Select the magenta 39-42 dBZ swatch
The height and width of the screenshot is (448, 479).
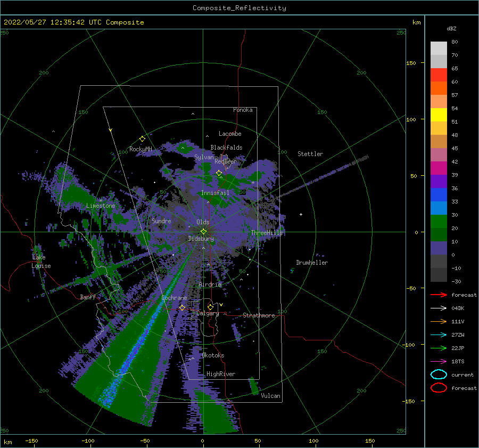pyautogui.click(x=439, y=168)
